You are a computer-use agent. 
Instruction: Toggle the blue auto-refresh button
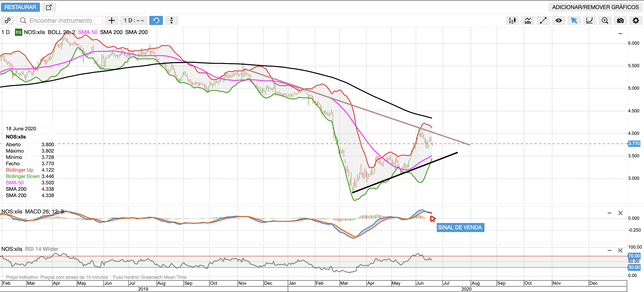pos(156,20)
